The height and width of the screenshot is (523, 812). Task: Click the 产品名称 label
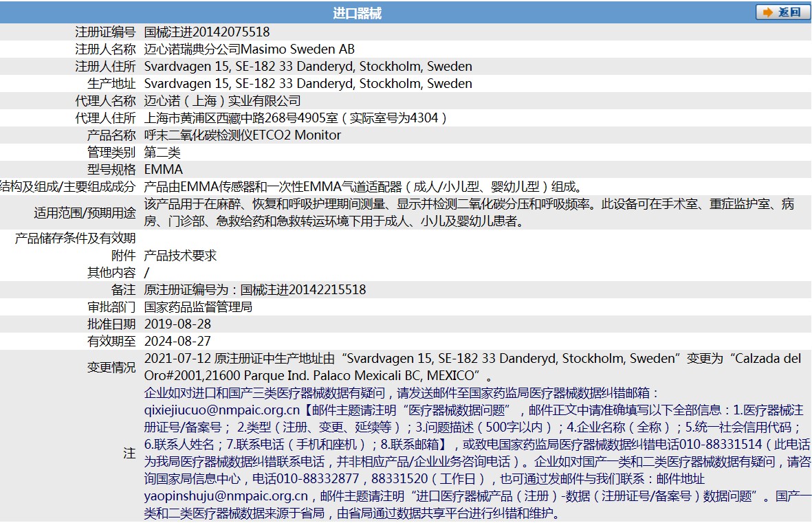point(111,135)
